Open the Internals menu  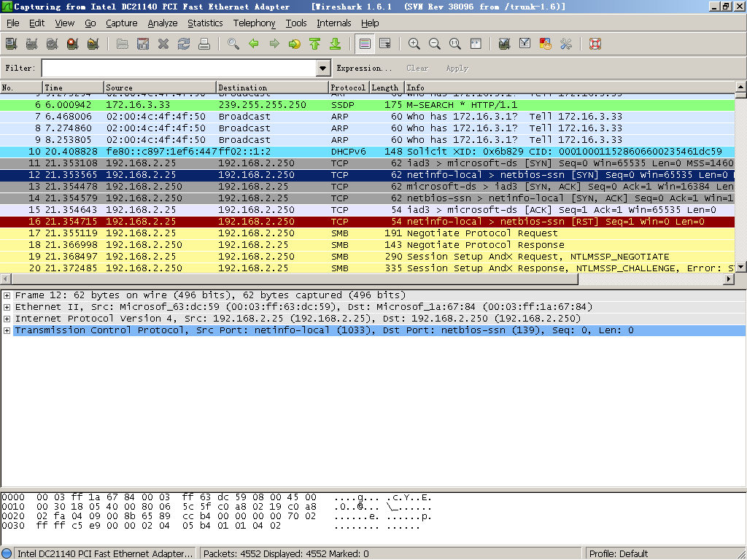pyautogui.click(x=333, y=23)
